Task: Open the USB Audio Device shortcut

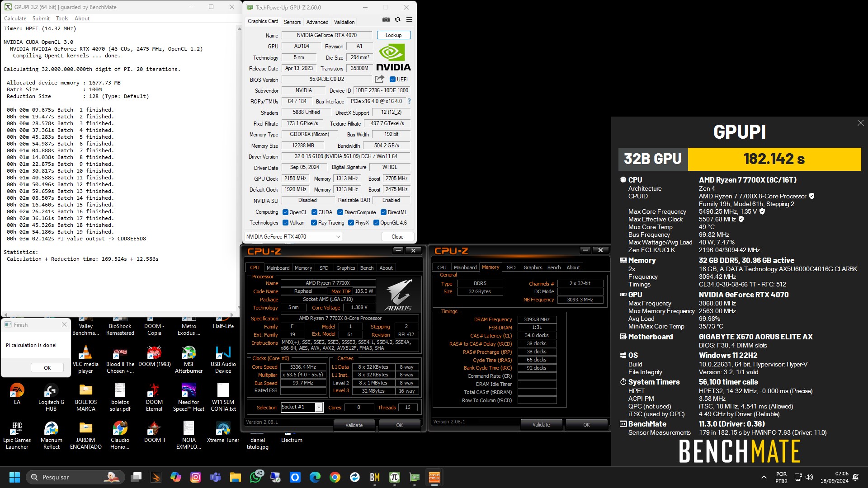Action: (223, 360)
